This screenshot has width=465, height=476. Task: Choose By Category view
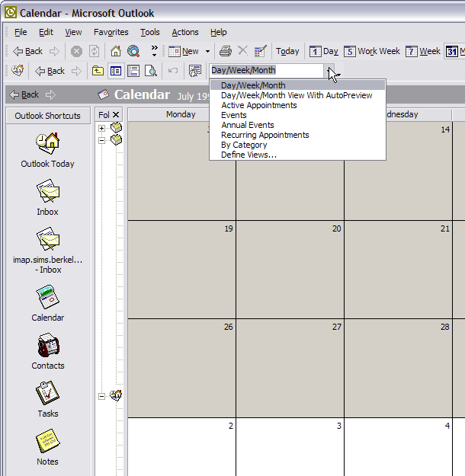pyautogui.click(x=298, y=145)
